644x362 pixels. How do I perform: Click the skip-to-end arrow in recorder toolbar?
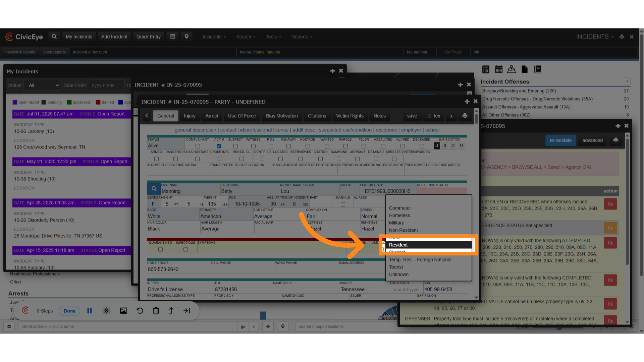187,311
